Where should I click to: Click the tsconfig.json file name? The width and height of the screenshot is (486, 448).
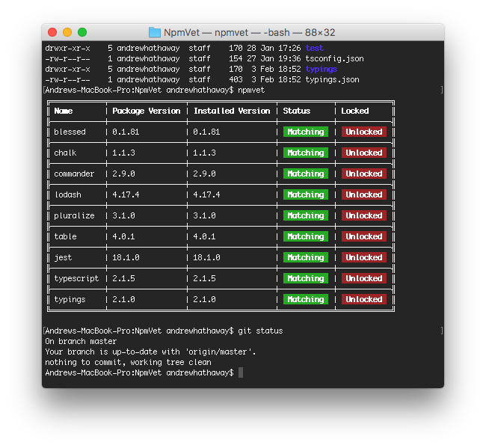334,58
